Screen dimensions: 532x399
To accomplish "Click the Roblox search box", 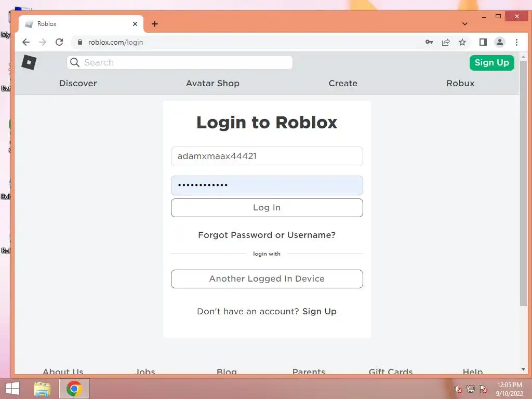I will (x=180, y=62).
